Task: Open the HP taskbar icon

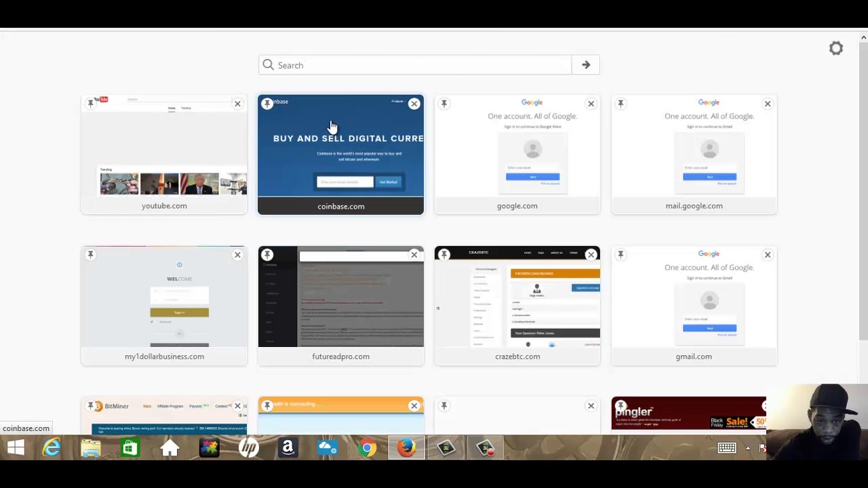Action: point(249,447)
